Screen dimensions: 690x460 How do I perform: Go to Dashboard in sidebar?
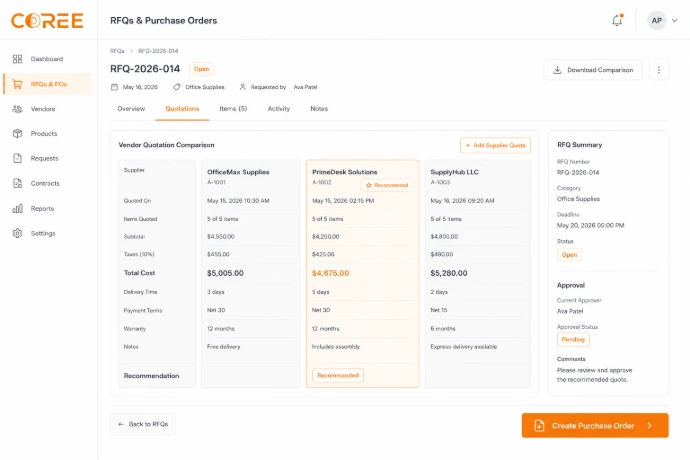pos(47,59)
